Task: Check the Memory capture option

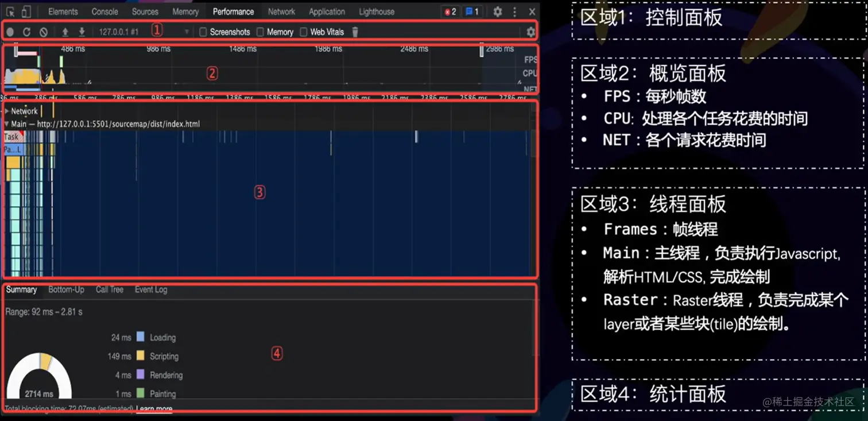Action: [260, 32]
